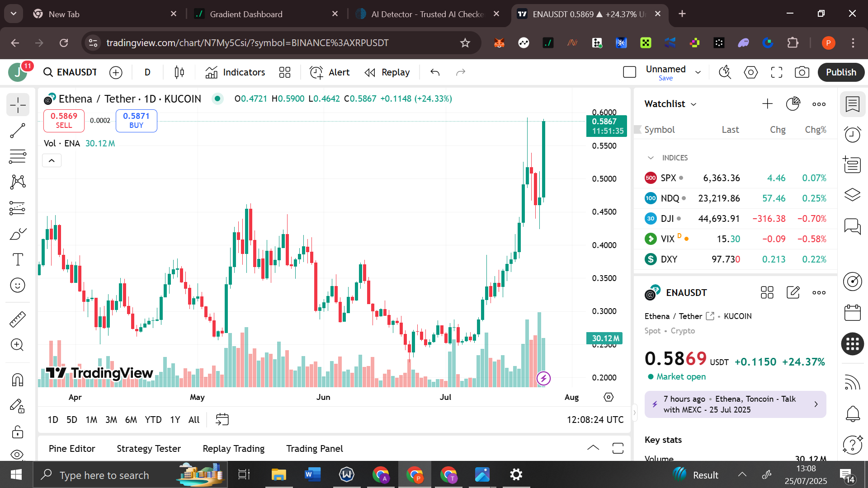Open indicator templates grid icon
The height and width of the screenshot is (488, 868).
[x=285, y=72]
